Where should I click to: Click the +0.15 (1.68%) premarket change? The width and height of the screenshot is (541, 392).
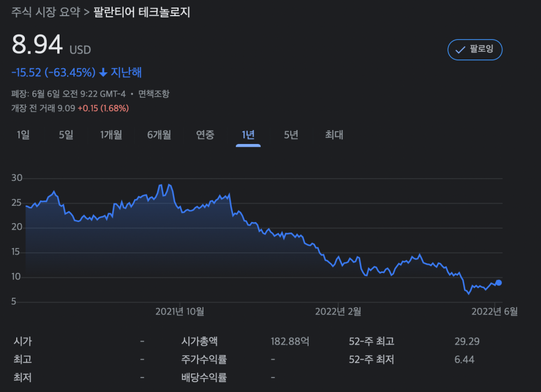point(103,108)
